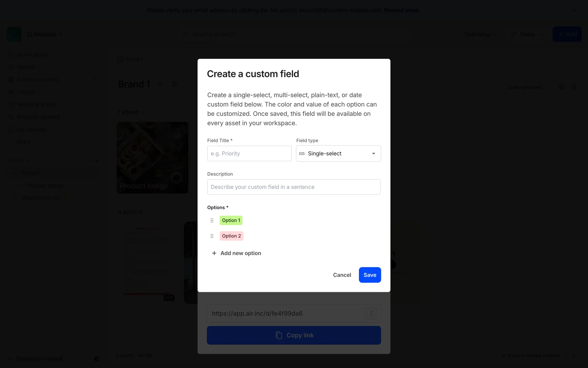The width and height of the screenshot is (588, 368).
Task: Click the Save button
Action: [370, 275]
